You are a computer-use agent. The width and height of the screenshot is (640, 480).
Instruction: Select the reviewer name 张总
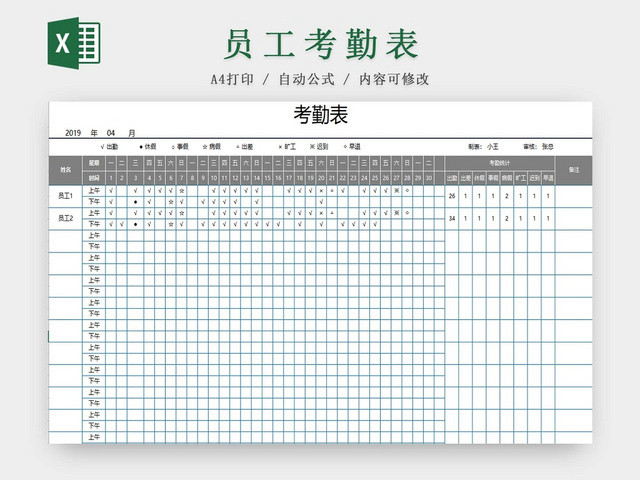tap(548, 146)
